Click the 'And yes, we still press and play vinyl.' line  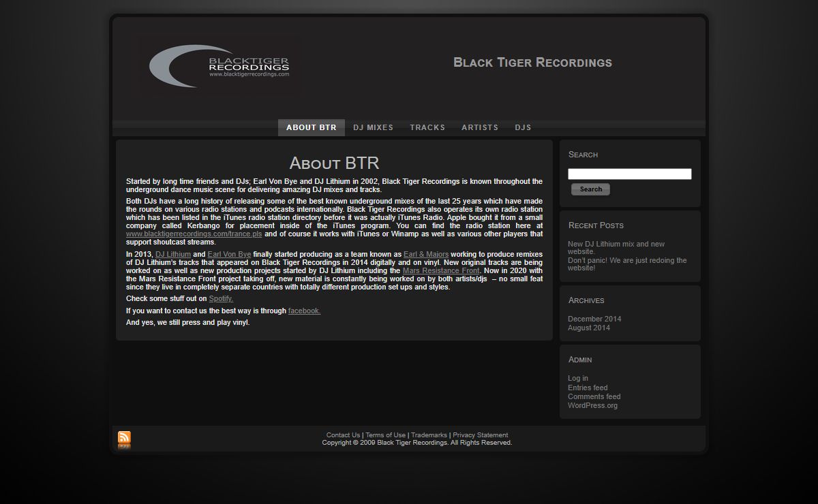(x=188, y=322)
